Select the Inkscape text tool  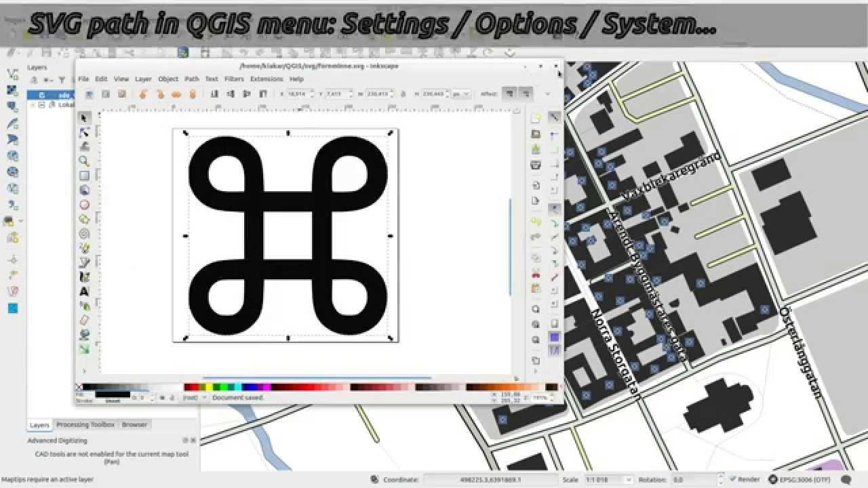coord(84,291)
